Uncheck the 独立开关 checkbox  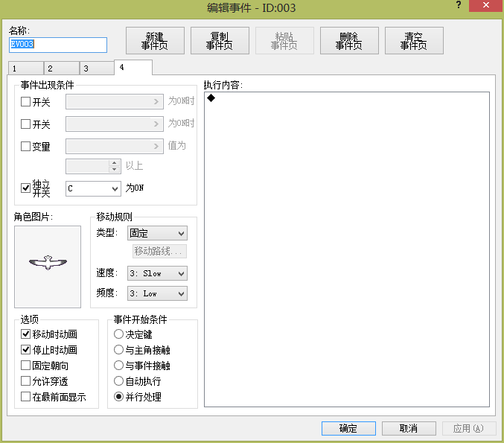click(x=25, y=188)
